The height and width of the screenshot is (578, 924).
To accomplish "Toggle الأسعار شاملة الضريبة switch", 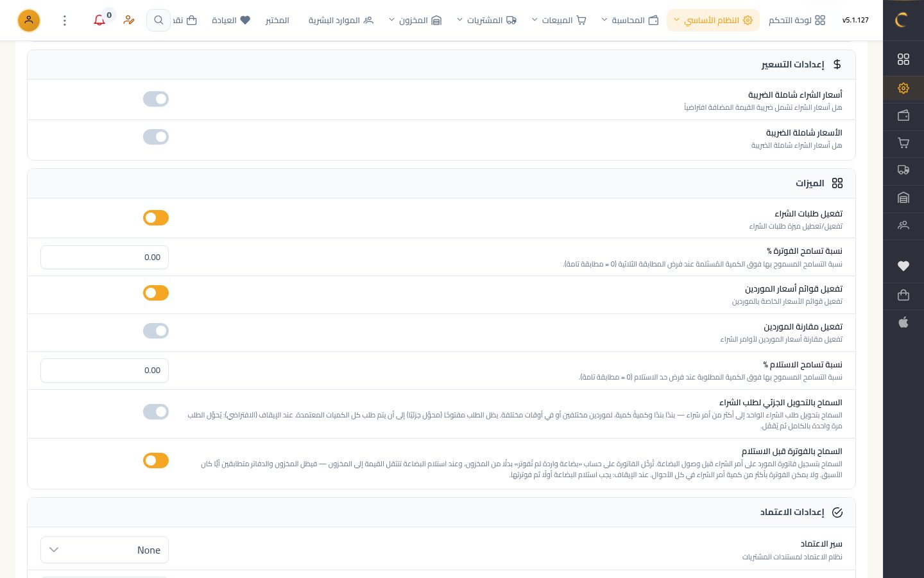I will 156,137.
